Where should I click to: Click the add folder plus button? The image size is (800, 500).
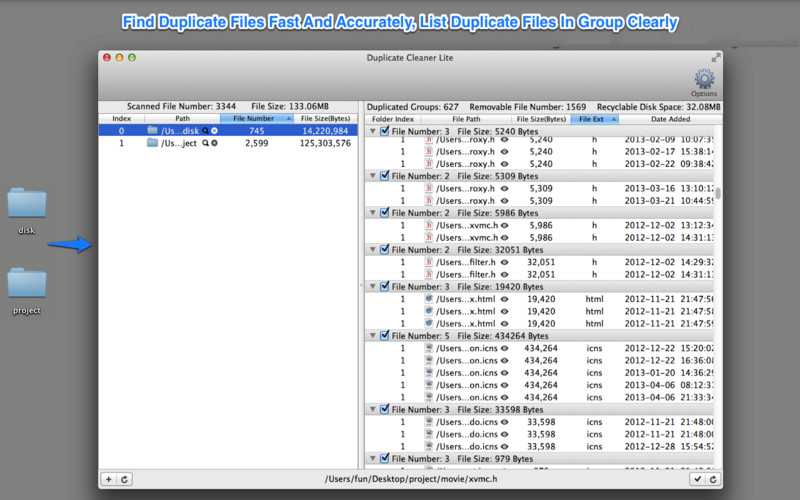tap(109, 479)
